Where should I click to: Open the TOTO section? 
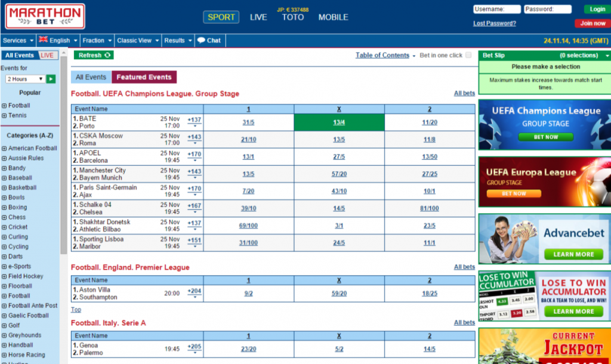(293, 17)
